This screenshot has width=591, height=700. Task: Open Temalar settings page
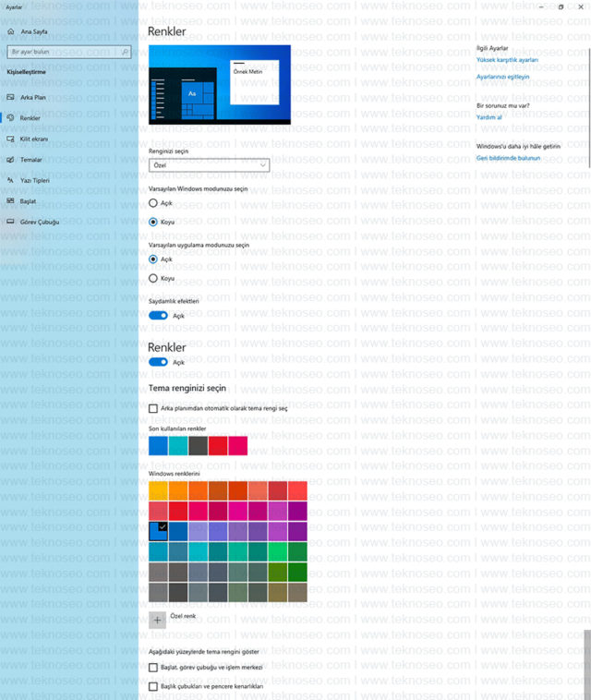point(69,160)
